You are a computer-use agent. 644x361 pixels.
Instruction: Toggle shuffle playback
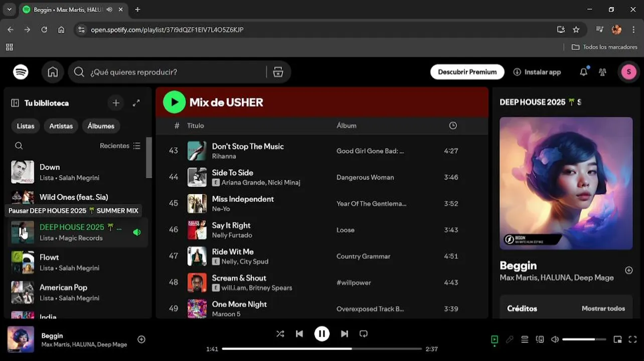pos(280,334)
